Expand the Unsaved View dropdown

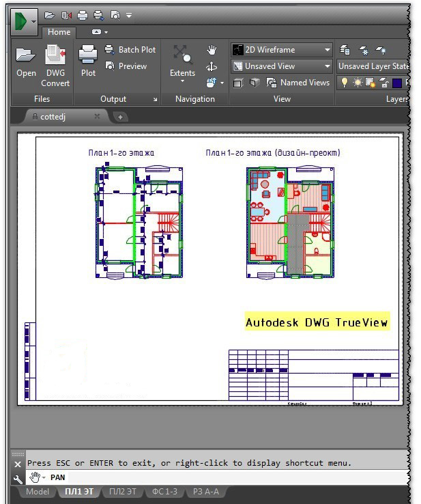tap(281, 66)
